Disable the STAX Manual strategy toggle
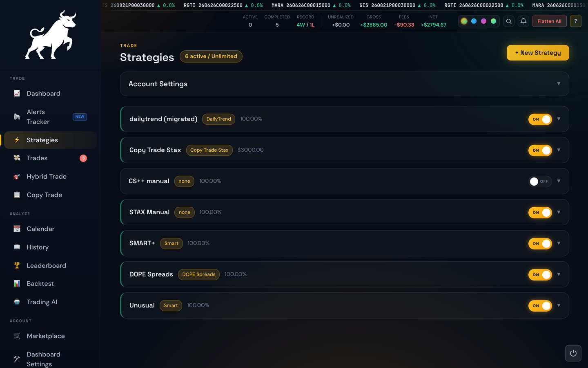 coord(540,213)
